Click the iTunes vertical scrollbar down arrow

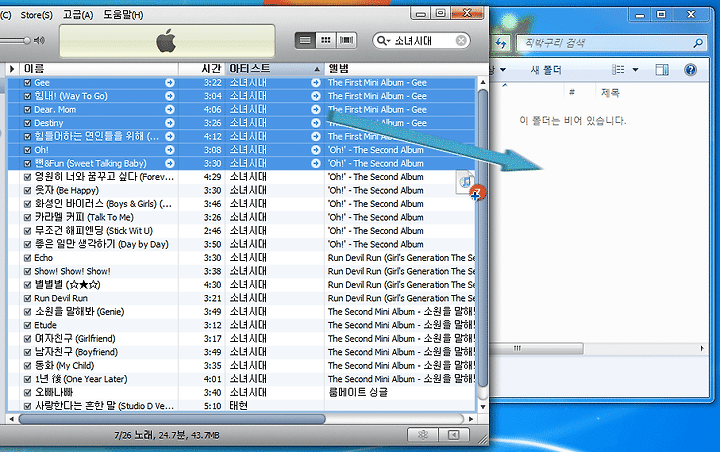[x=483, y=407]
